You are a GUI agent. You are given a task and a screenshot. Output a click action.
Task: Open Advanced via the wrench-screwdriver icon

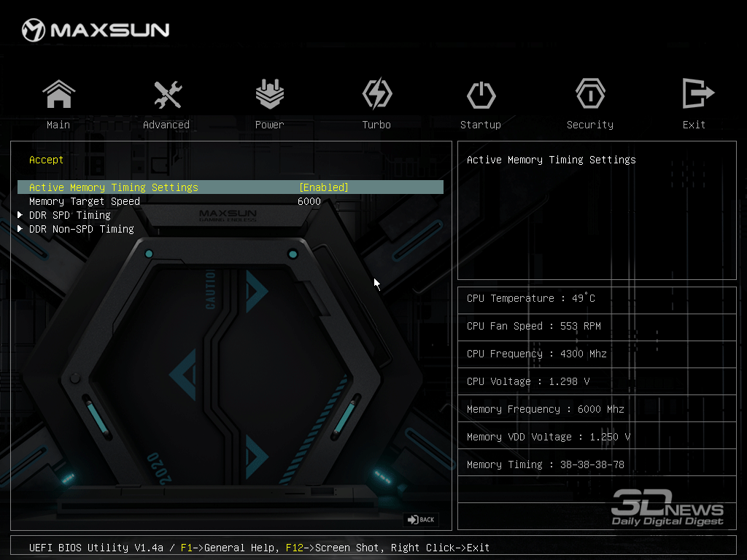168,94
